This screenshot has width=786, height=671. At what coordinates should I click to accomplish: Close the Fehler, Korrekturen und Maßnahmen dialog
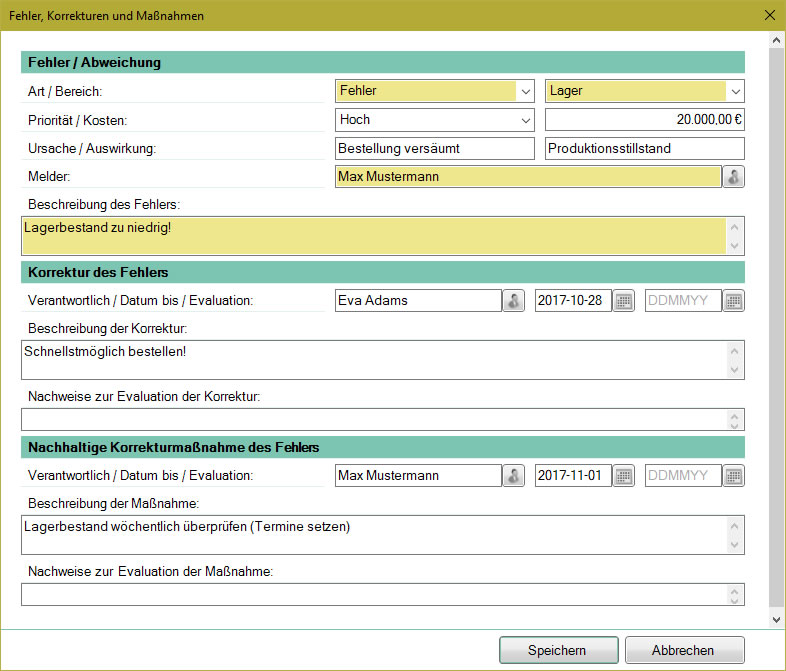[x=769, y=15]
